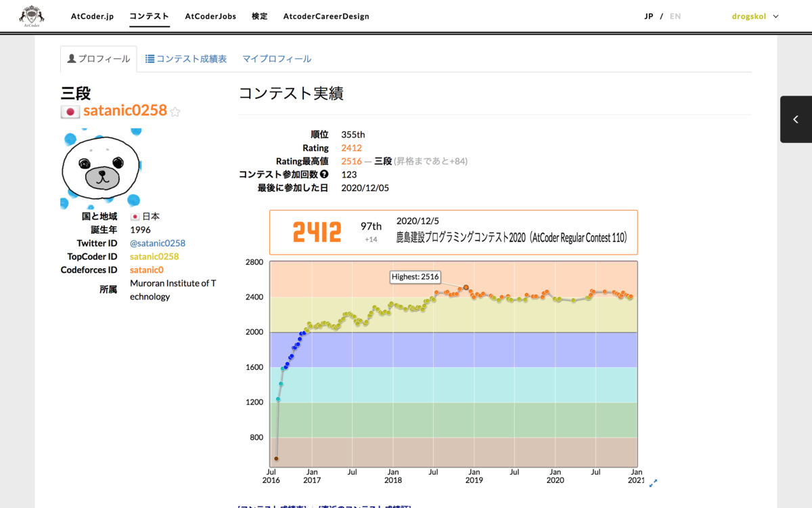The width and height of the screenshot is (812, 508).
Task: Click the 97th rank in rating banner
Action: tap(371, 226)
